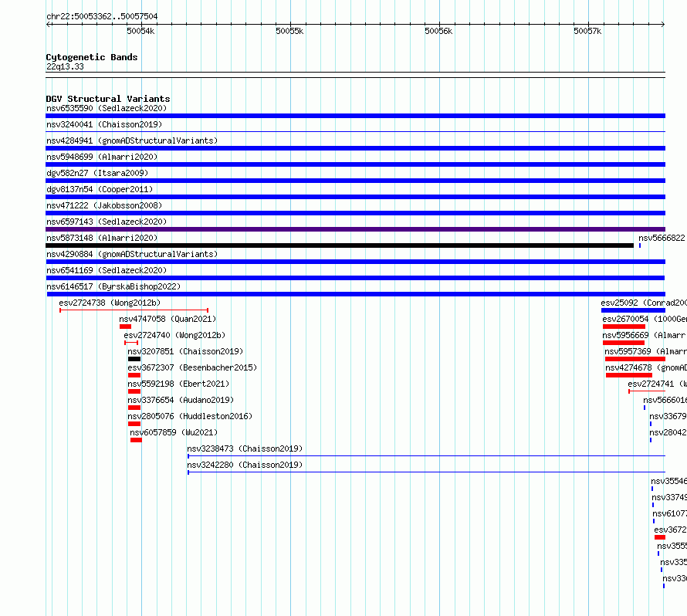Image resolution: width=687 pixels, height=616 pixels.
Task: Click red block under nsv4747058
Action: coord(125,327)
